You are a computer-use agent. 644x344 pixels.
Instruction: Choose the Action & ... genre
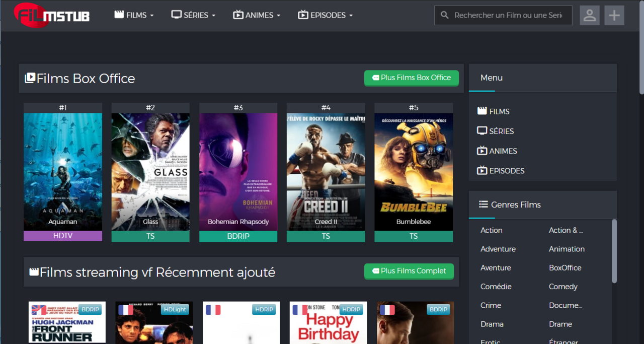(566, 230)
